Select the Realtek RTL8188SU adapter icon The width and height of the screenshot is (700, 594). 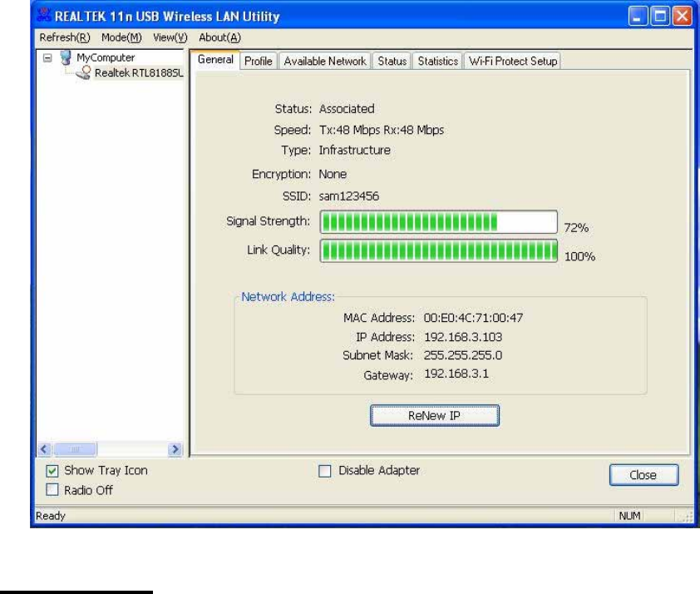83,73
